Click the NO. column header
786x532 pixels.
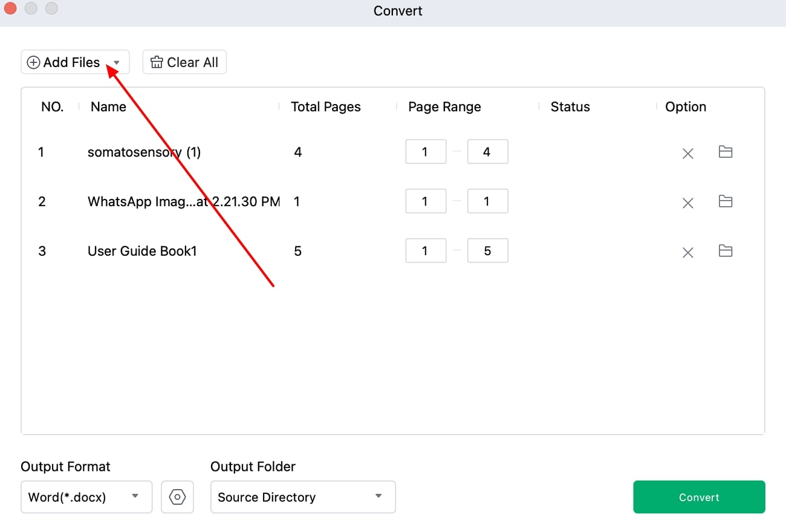point(52,107)
